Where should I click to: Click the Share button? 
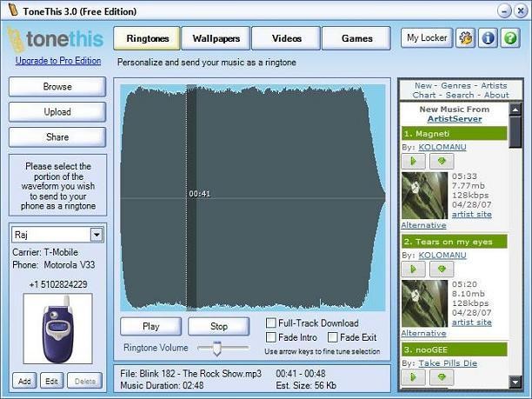coord(57,137)
